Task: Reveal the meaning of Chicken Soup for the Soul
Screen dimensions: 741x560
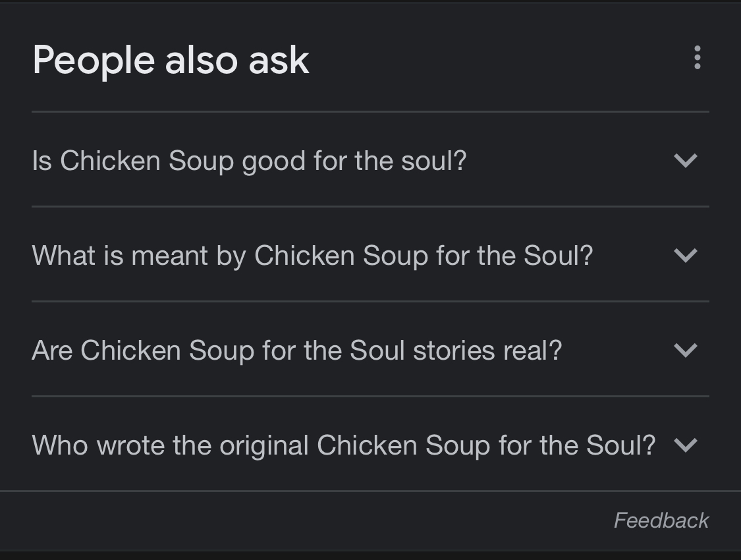Action: pos(312,256)
